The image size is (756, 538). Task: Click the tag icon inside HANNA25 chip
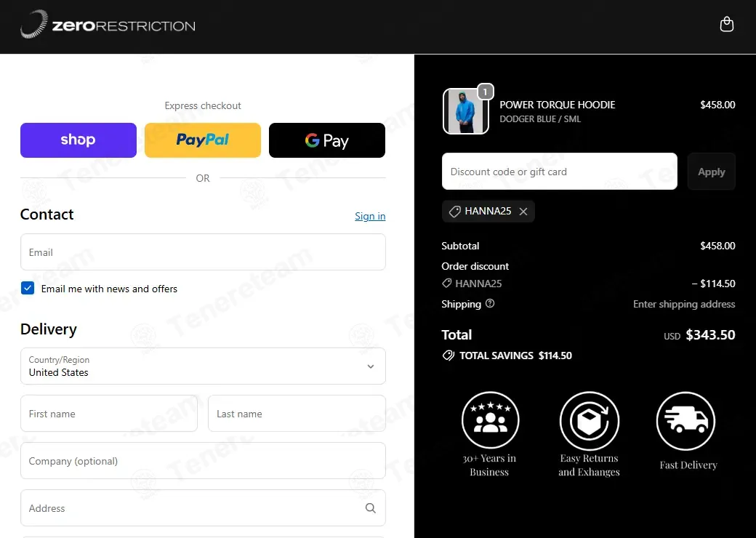coord(454,212)
